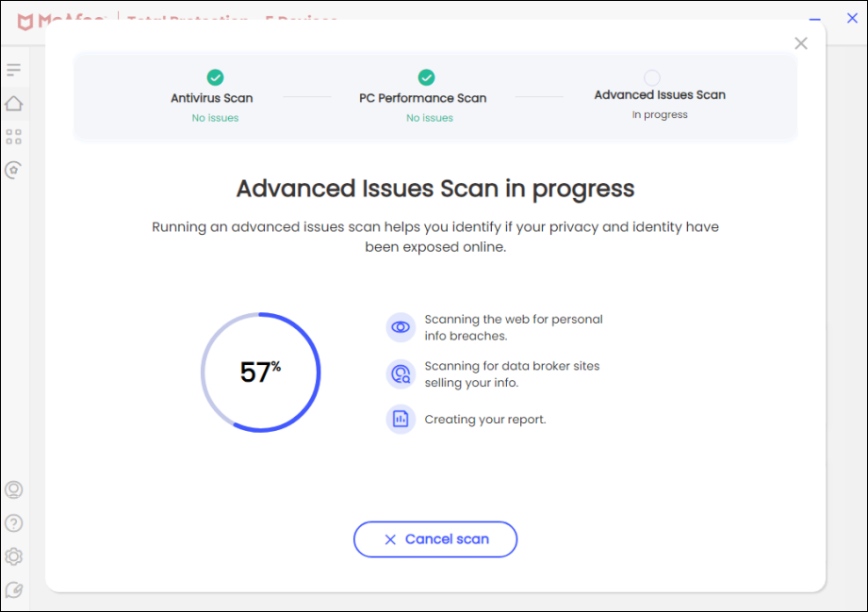Select the PC Performance Scan checkmark
The height and width of the screenshot is (612, 868).
pyautogui.click(x=426, y=79)
